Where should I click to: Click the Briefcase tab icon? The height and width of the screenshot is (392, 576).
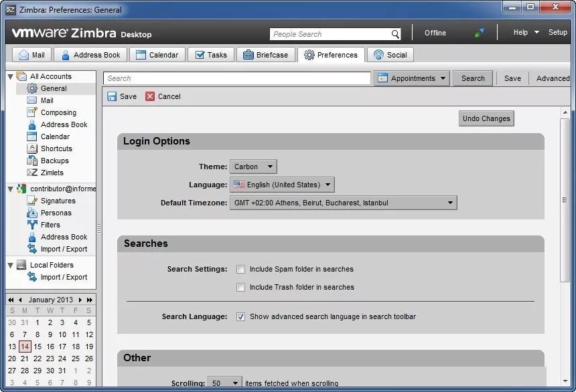248,55
